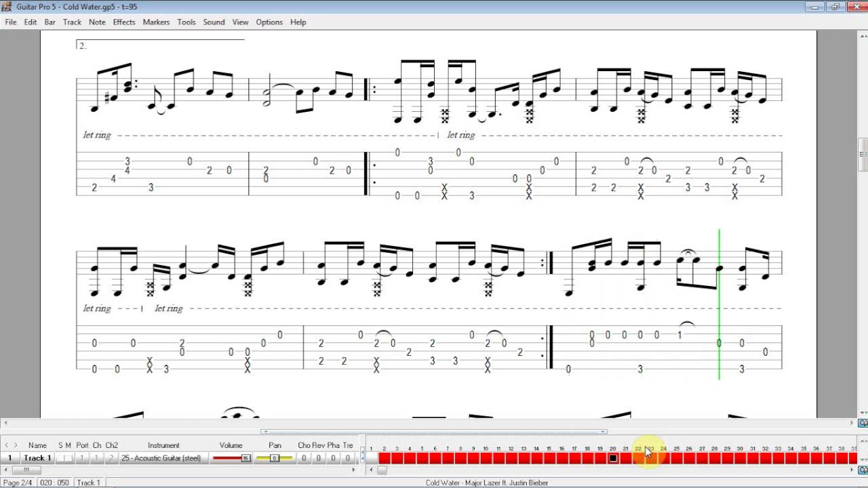Click the Page 2/4 status bar field
This screenshot has height=488, width=868.
pyautogui.click(x=17, y=483)
